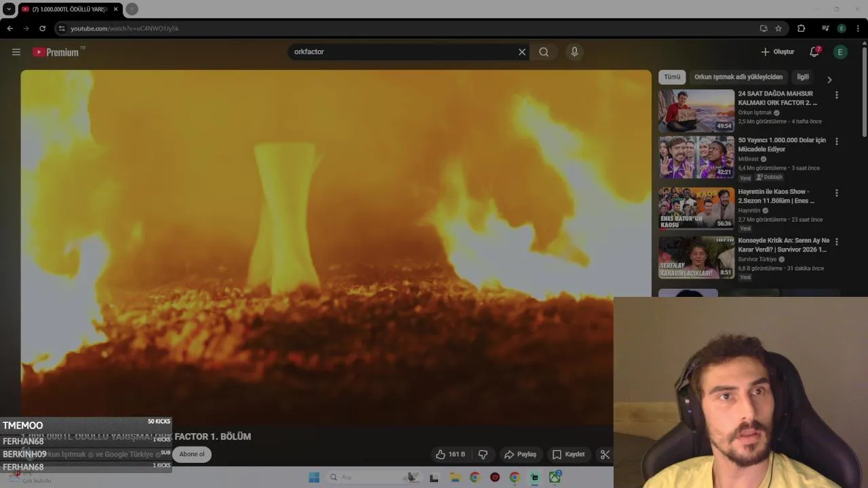Select Orkun Işıtmak adlı yükleyiciden chip

coord(738,77)
